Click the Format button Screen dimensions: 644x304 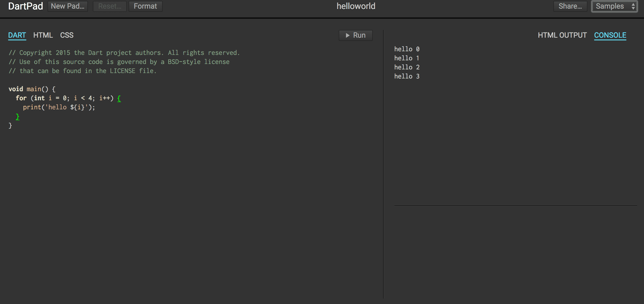(145, 6)
